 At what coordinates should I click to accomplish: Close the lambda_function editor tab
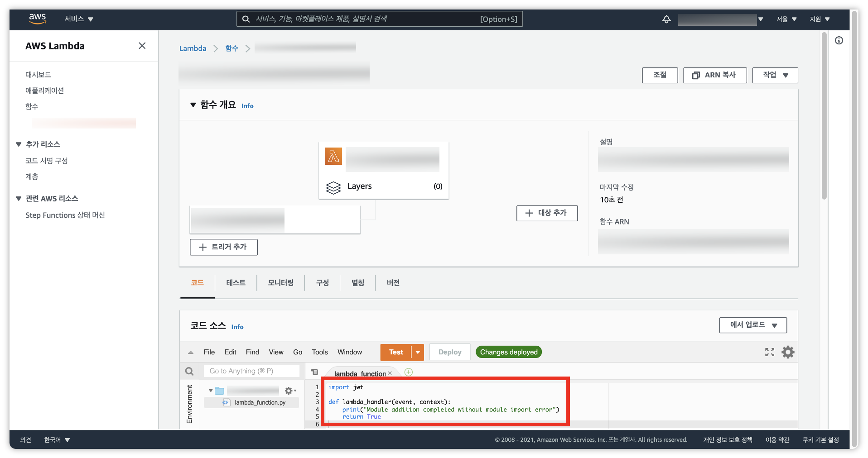(390, 373)
